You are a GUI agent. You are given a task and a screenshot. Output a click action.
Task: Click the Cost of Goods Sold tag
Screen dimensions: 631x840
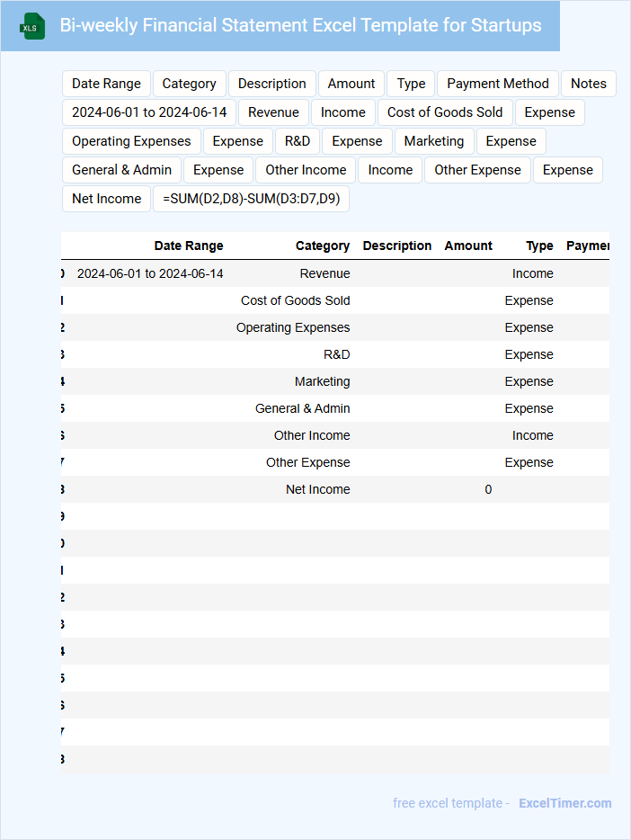coord(445,112)
